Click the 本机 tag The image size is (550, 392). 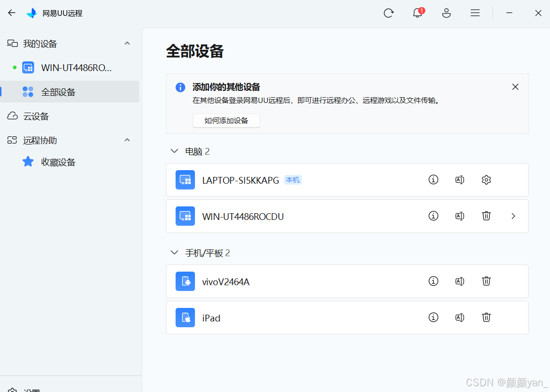293,180
